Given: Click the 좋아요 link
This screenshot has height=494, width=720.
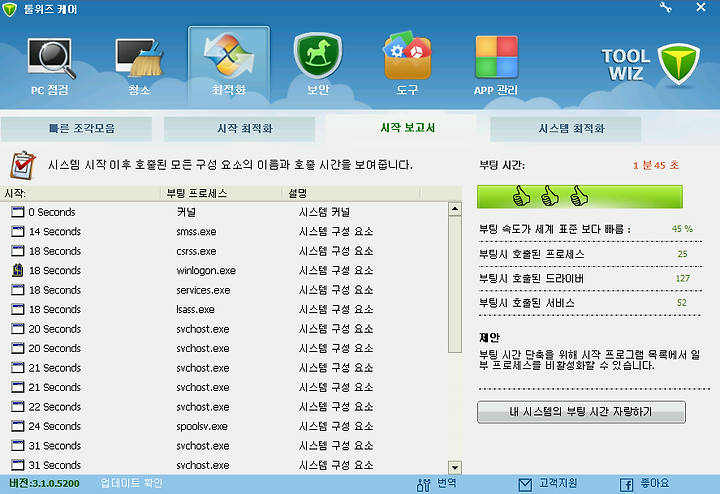Looking at the screenshot, I should click(655, 483).
